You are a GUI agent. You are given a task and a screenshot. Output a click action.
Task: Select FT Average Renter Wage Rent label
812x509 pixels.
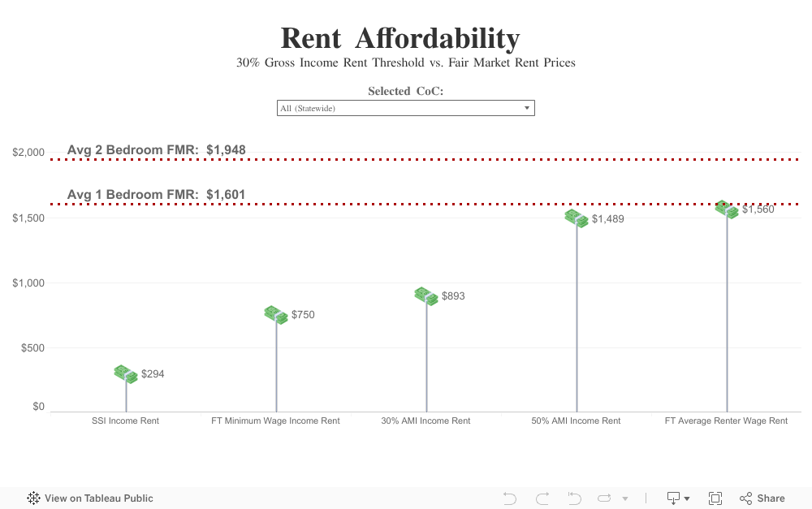coord(726,421)
